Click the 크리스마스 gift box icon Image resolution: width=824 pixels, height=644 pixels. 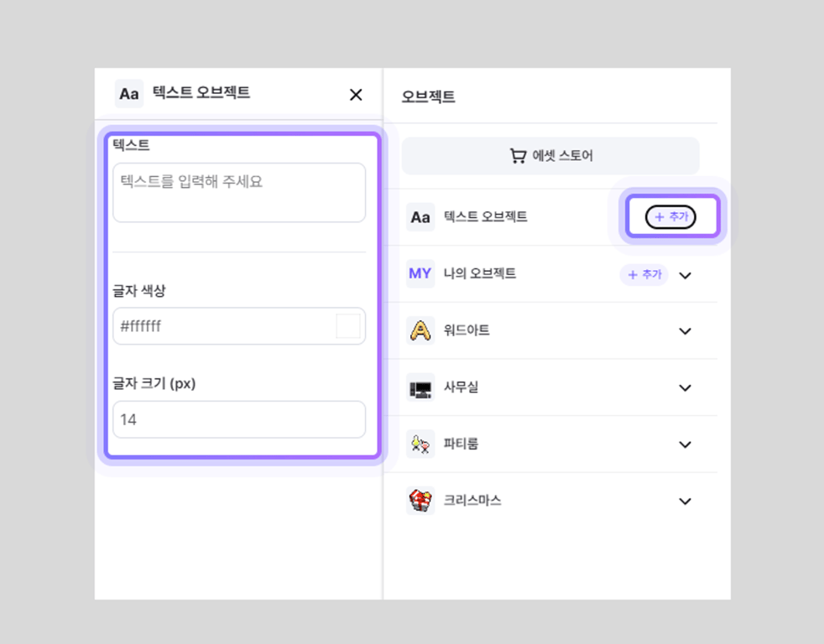[420, 501]
